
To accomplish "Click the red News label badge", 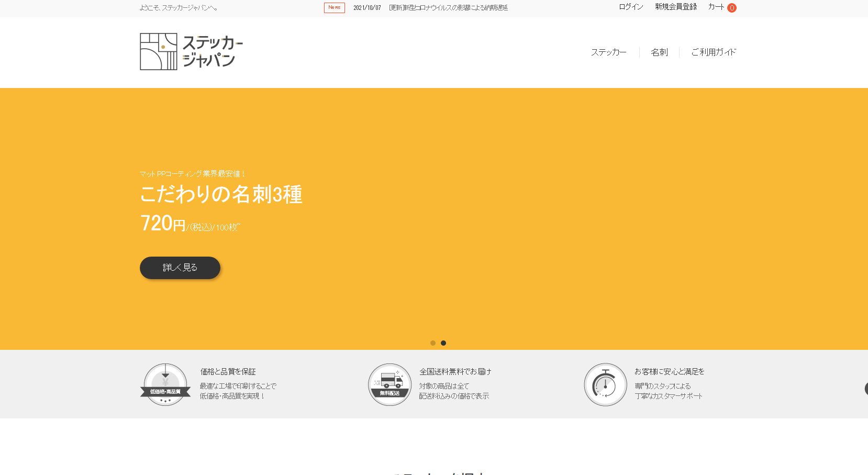I will (334, 8).
